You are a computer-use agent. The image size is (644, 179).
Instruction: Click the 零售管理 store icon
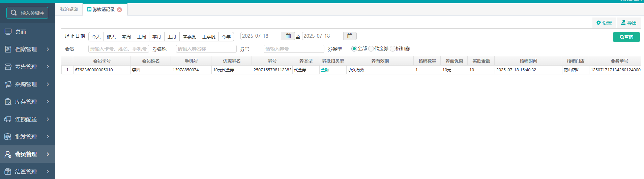(8, 67)
